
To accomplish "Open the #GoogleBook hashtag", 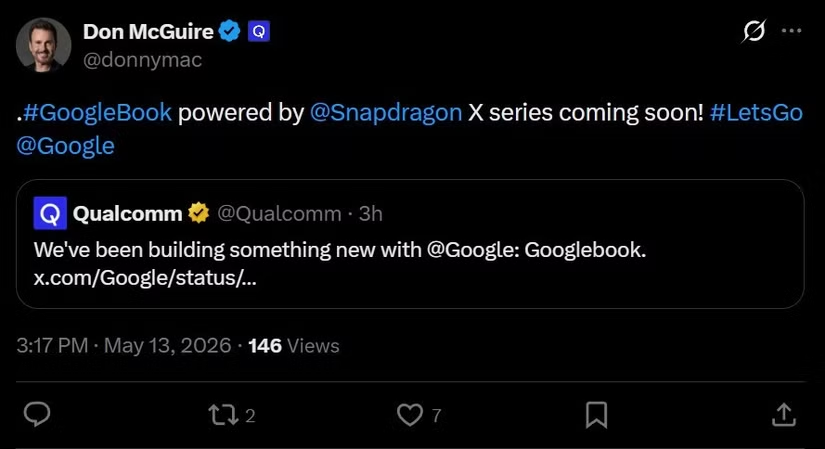I will (97, 113).
